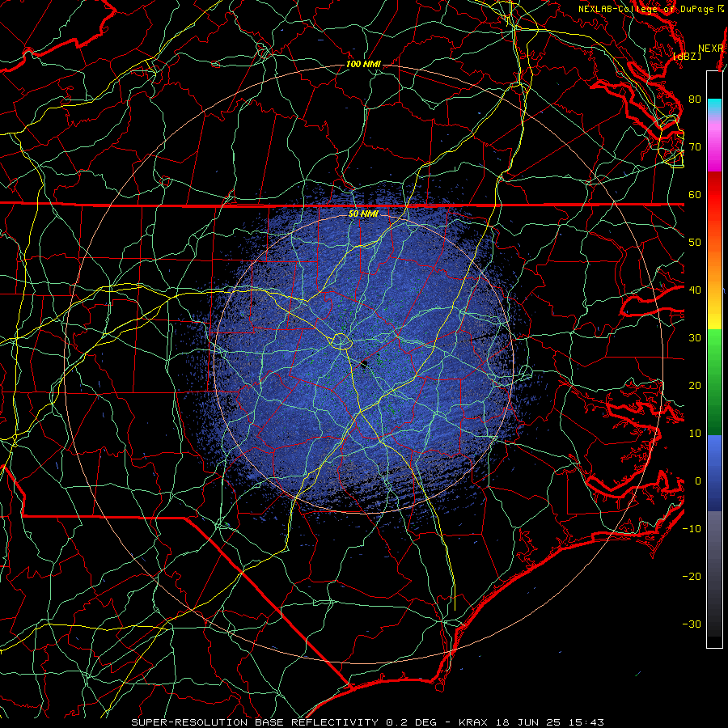
Task: Pick the cyan segment of the color bar
Action: click(714, 107)
